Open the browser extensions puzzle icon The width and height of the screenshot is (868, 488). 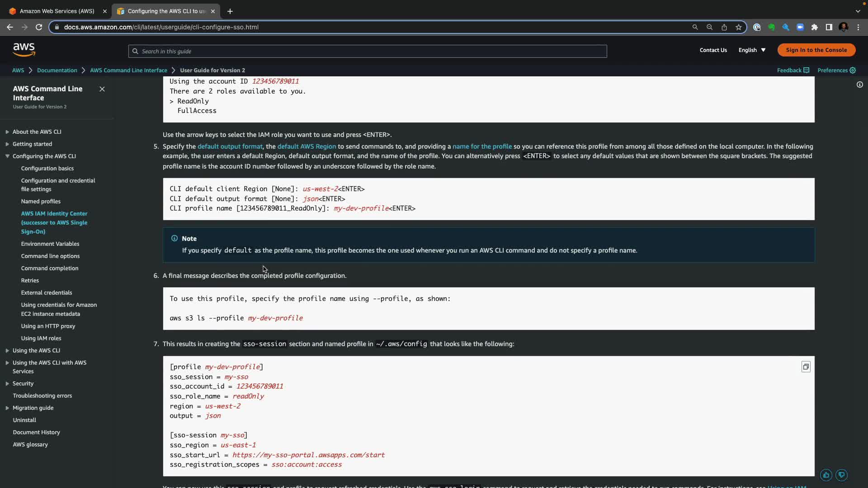814,27
